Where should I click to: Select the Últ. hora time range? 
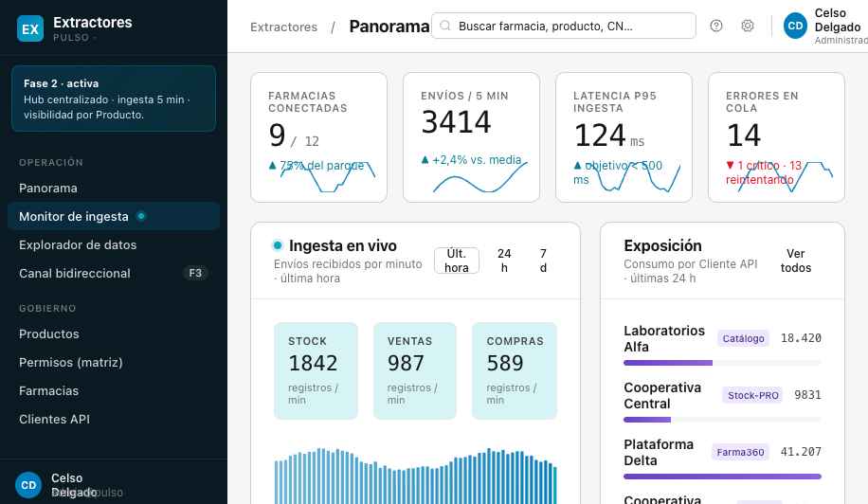457,261
